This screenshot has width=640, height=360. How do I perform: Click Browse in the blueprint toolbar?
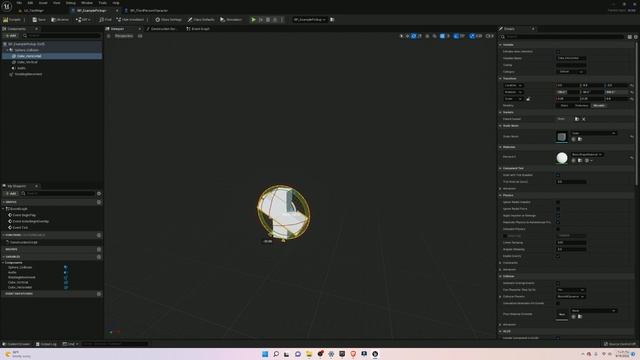tap(60, 20)
